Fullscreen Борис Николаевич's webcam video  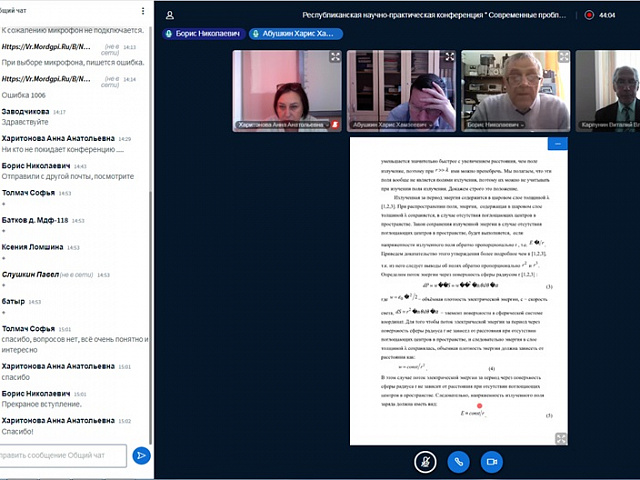pyautogui.click(x=564, y=58)
